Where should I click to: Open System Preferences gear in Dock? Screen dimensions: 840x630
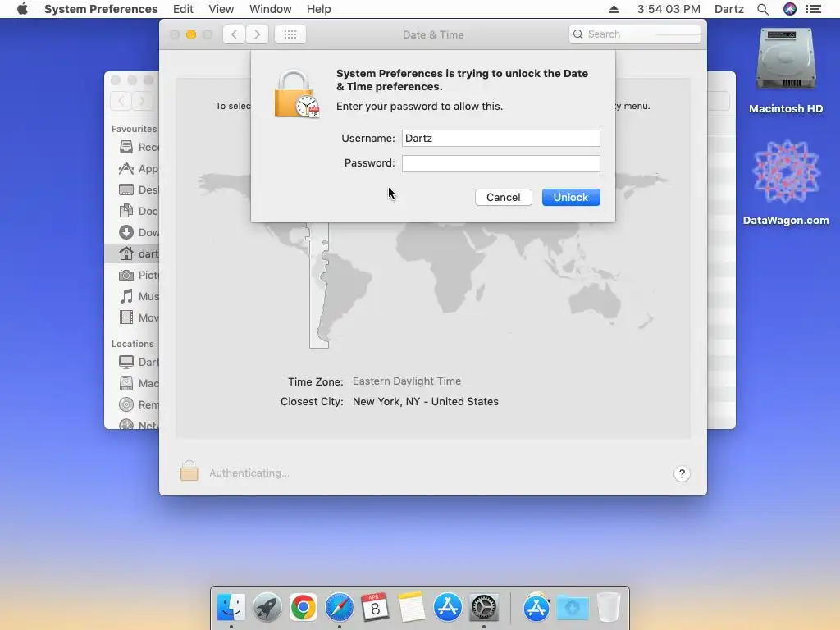(484, 607)
